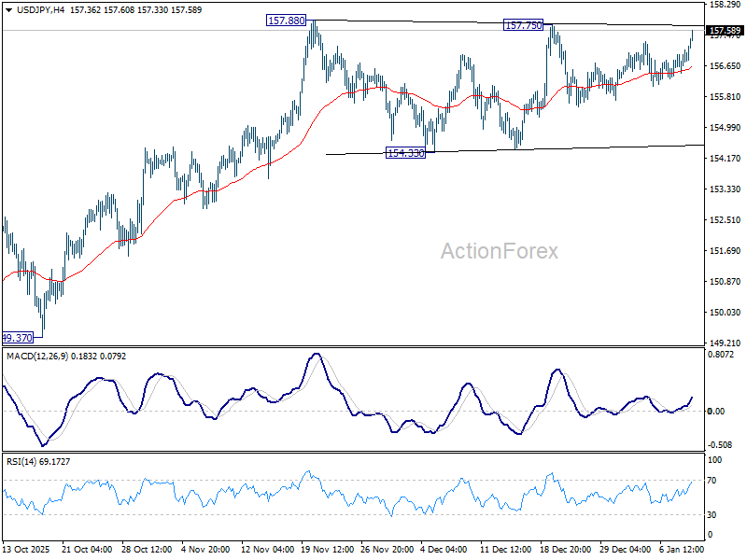Click the 157.750 price label
The height and width of the screenshot is (560, 747).
point(523,25)
